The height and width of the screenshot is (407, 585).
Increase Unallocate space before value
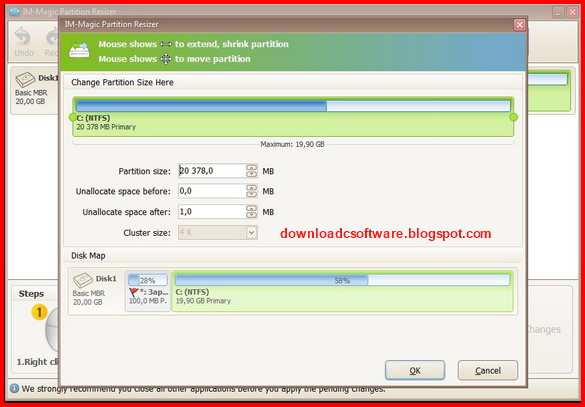point(251,188)
